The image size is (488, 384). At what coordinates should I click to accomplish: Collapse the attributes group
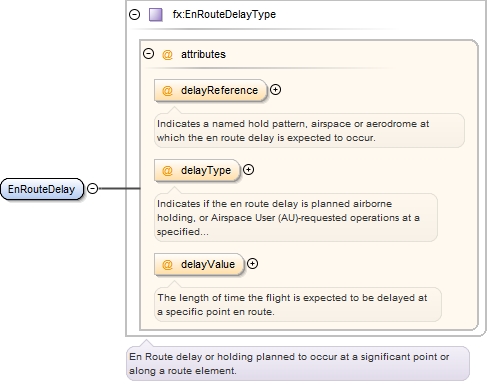tap(148, 54)
